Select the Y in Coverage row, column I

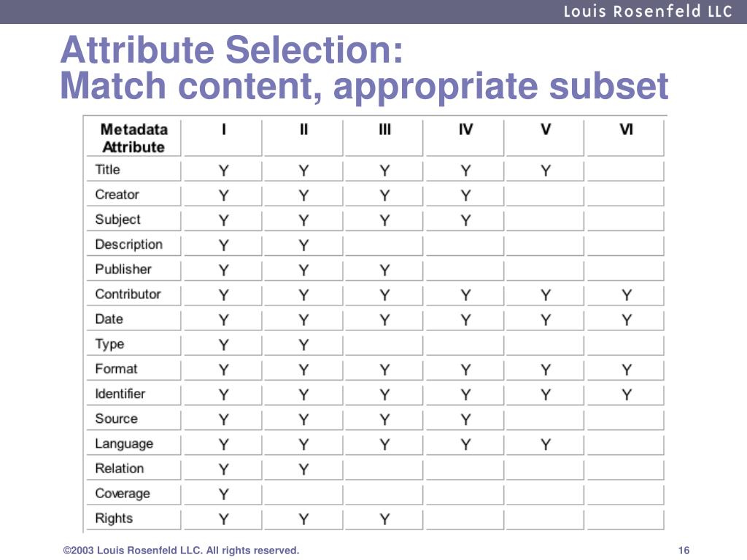(223, 494)
